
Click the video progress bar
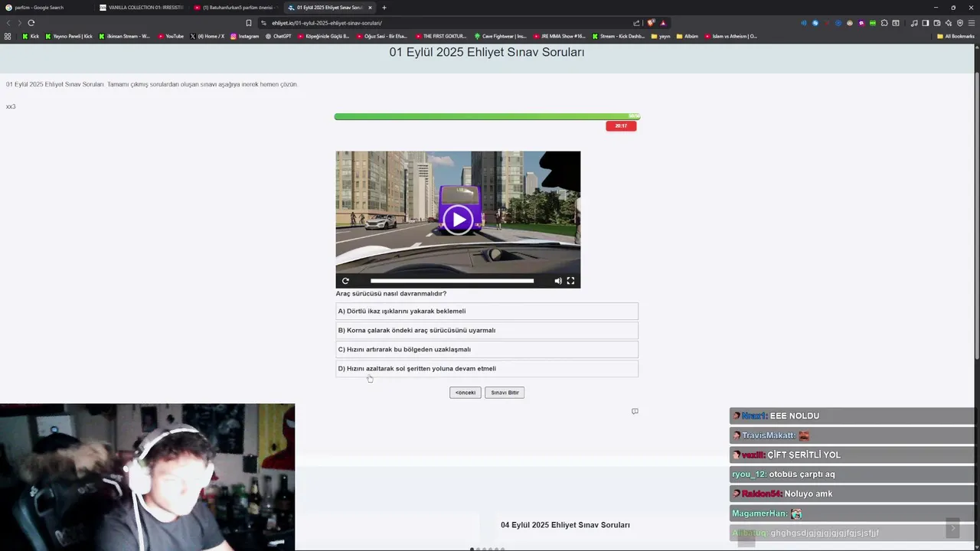pyautogui.click(x=452, y=281)
